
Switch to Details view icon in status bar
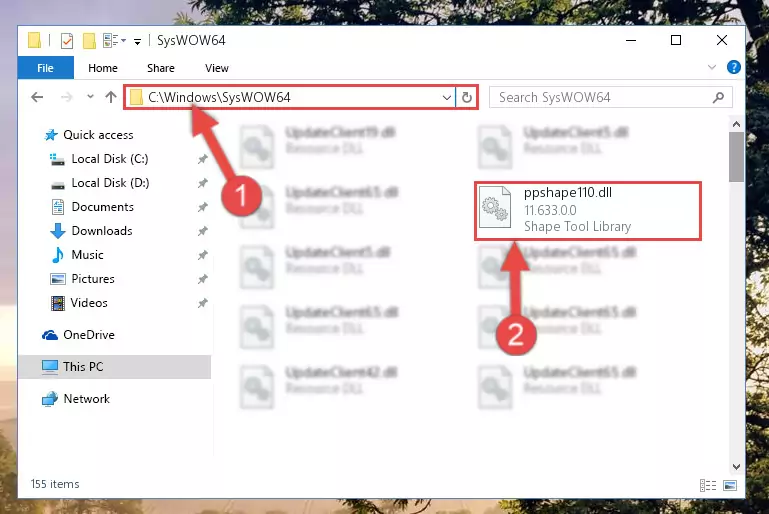click(708, 485)
